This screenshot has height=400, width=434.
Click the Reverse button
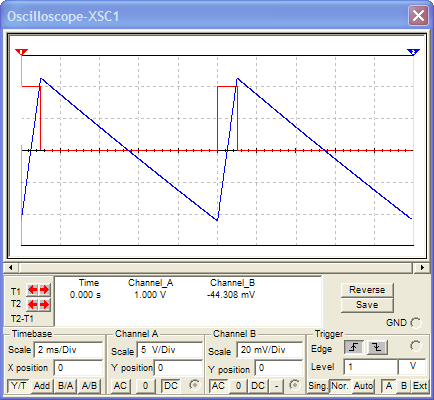coord(367,290)
